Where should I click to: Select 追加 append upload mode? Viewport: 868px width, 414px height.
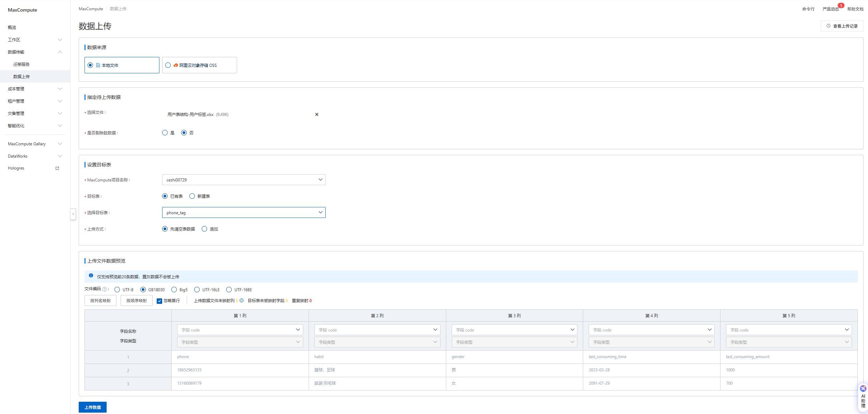click(x=204, y=229)
